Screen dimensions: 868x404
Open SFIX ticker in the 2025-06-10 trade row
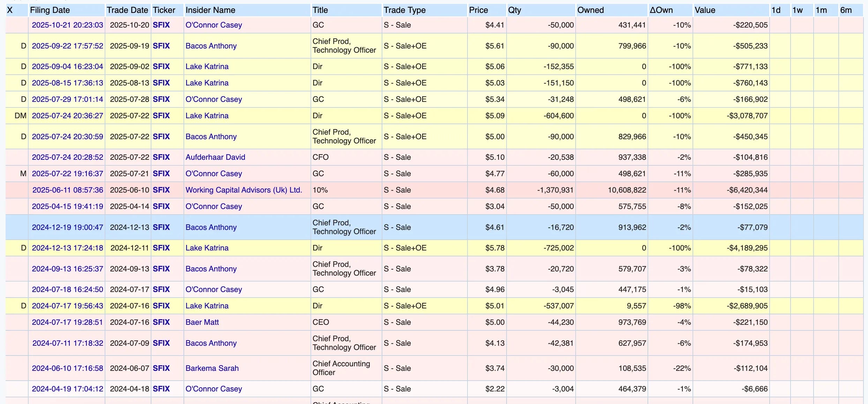click(161, 190)
